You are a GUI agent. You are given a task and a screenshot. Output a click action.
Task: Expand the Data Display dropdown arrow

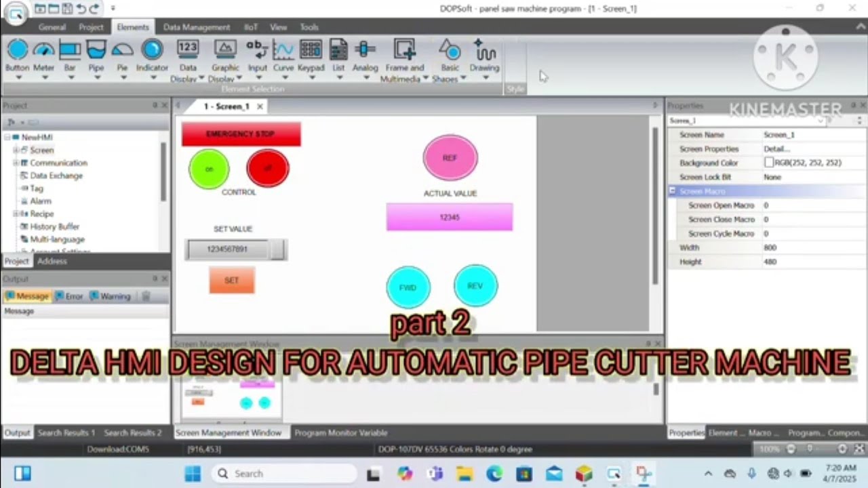201,79
